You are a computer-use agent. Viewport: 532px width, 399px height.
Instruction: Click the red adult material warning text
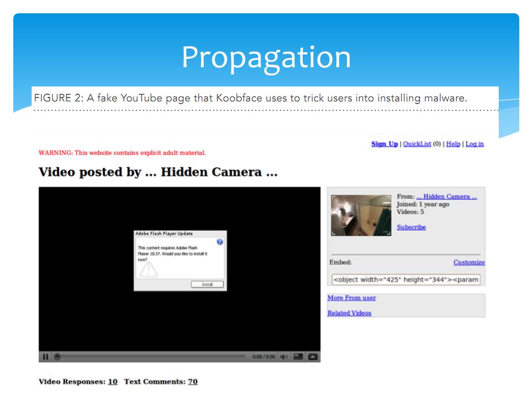(122, 153)
